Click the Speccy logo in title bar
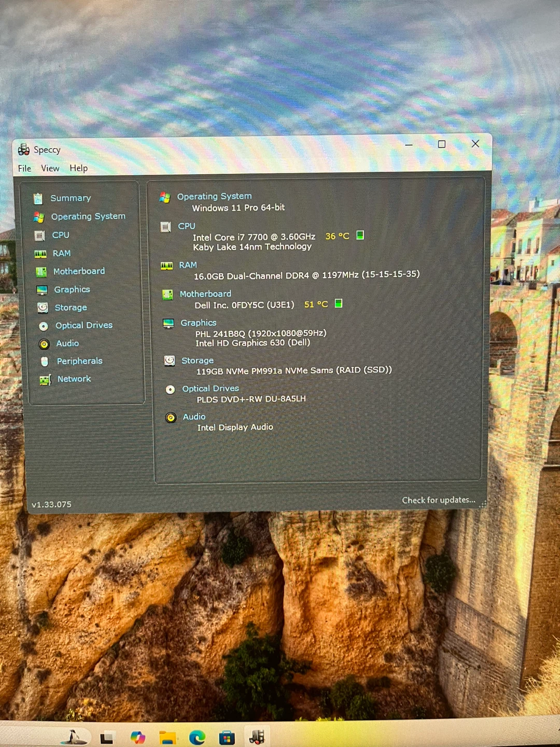 pyautogui.click(x=24, y=150)
